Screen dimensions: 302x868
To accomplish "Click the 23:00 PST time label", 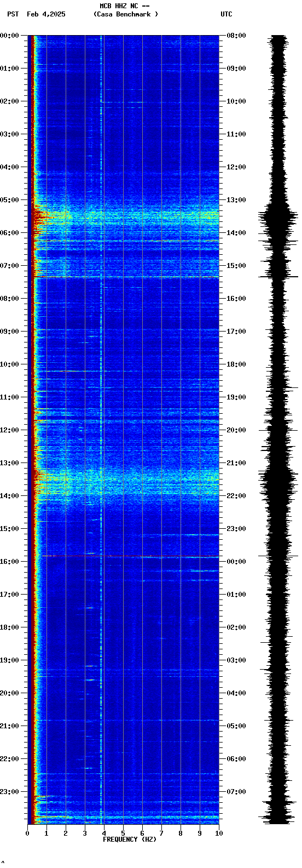I will point(9,792).
